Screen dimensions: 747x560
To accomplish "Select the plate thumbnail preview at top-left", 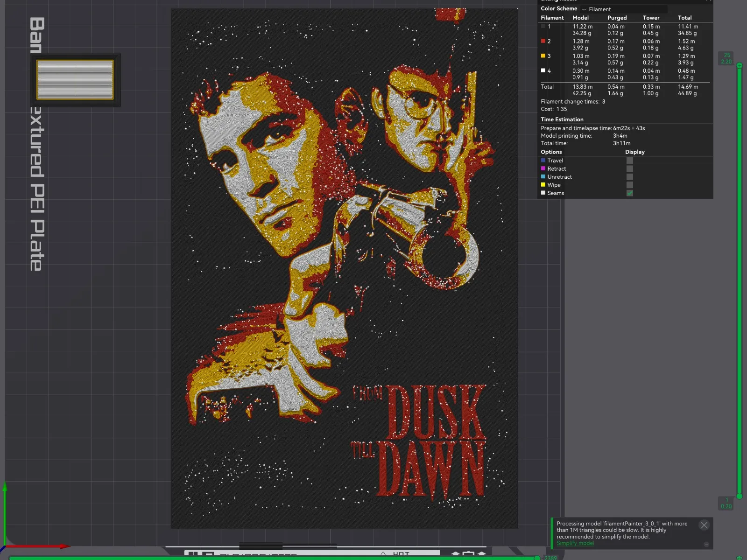I will [75, 79].
